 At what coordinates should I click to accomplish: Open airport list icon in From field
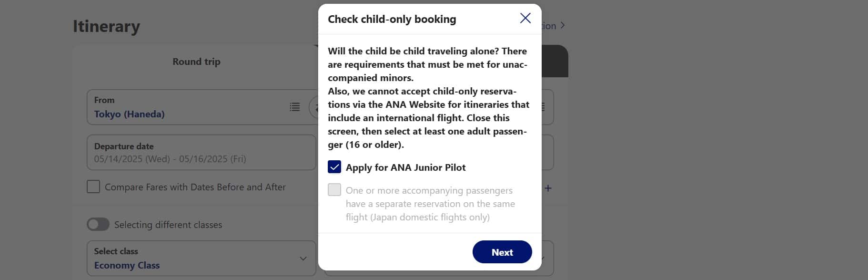295,107
